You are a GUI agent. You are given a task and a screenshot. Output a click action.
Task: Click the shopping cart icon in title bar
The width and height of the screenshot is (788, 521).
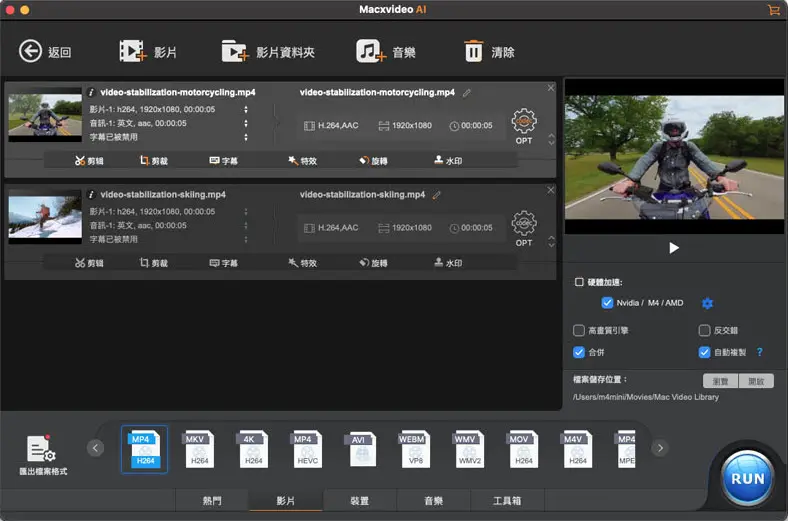(x=773, y=9)
